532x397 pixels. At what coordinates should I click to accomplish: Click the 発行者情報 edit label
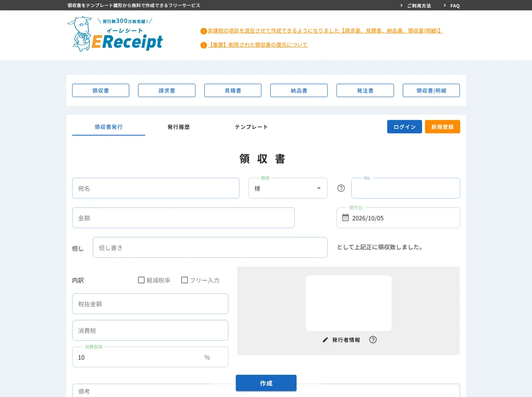(x=346, y=340)
